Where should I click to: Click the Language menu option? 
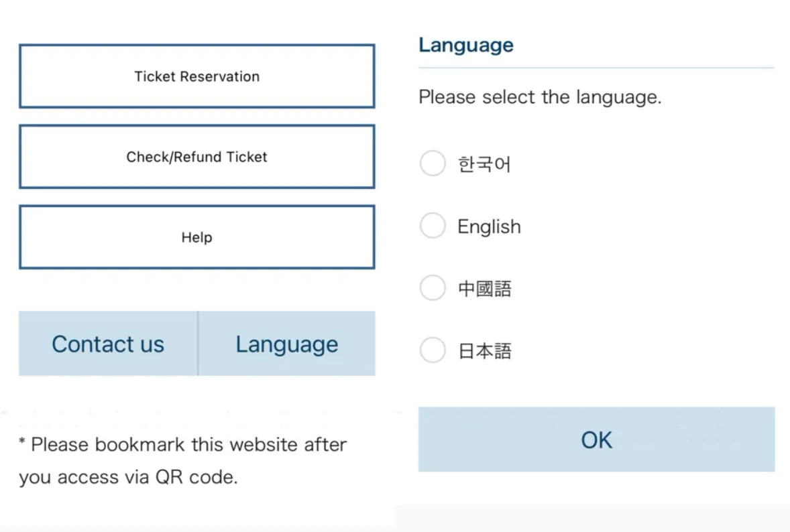[x=286, y=343]
